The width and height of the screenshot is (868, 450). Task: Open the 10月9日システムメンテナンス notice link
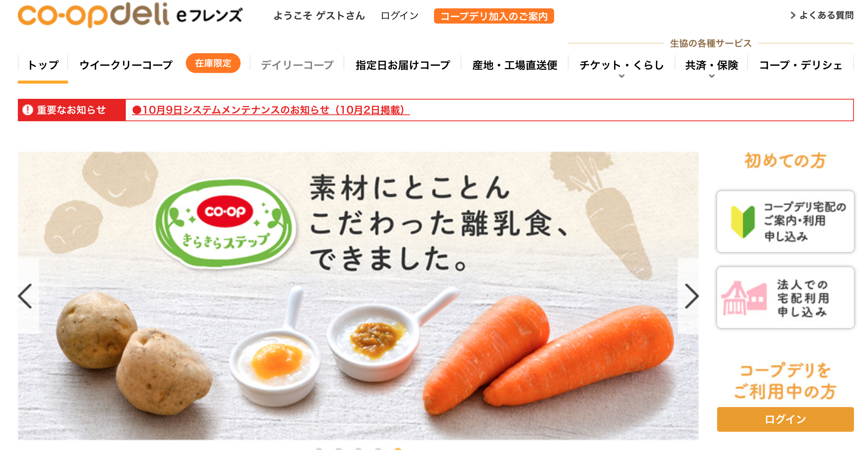(x=271, y=110)
